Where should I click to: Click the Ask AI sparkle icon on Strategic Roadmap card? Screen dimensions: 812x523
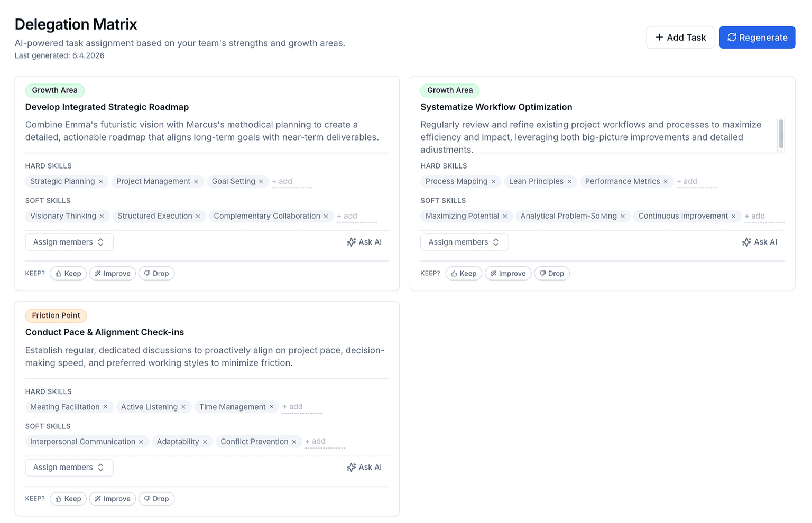[x=351, y=242]
